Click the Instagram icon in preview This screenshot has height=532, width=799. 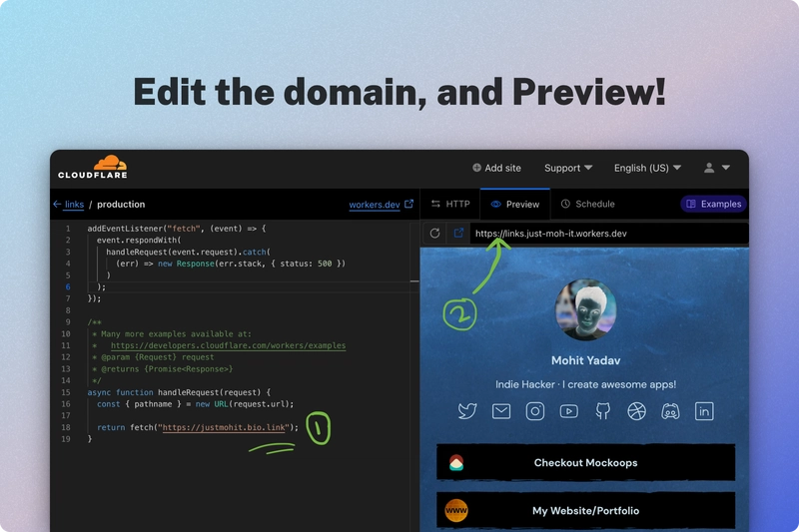tap(535, 411)
